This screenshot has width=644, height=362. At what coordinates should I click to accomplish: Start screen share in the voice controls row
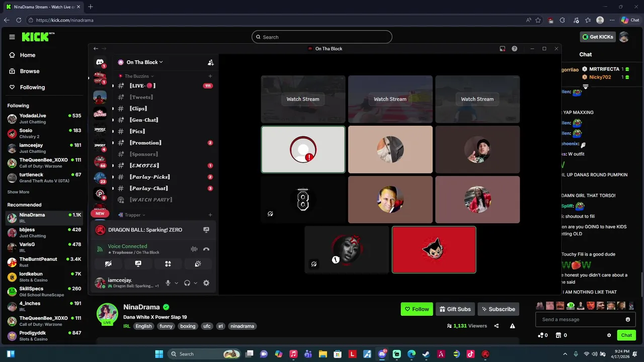point(138,263)
